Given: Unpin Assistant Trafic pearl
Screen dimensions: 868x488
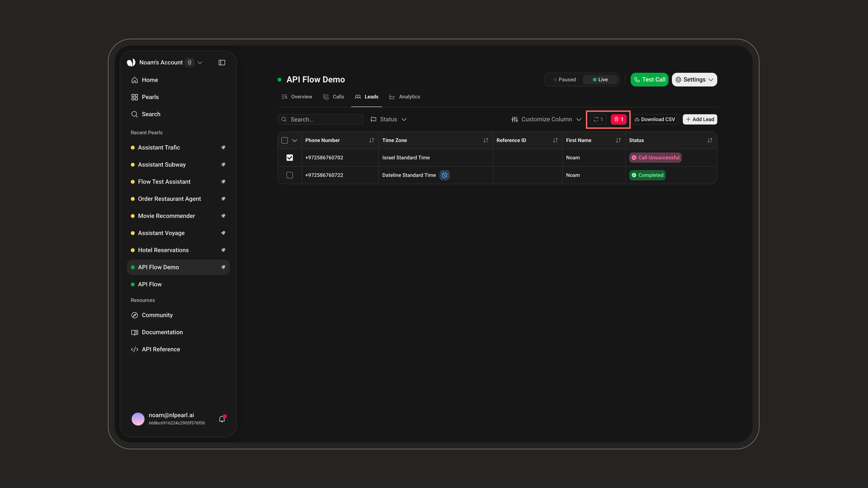Looking at the screenshot, I should [223, 148].
